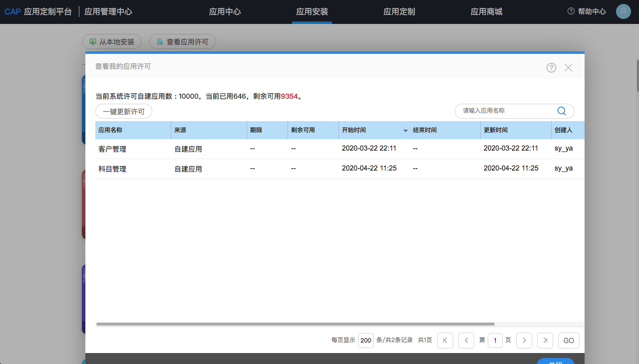639x364 pixels.
Task: Click 结束时间 column header
Action: tap(445, 130)
